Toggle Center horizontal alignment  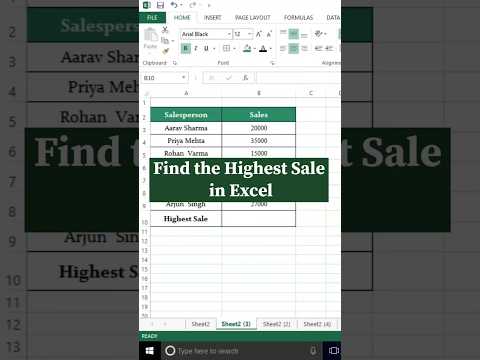click(293, 49)
